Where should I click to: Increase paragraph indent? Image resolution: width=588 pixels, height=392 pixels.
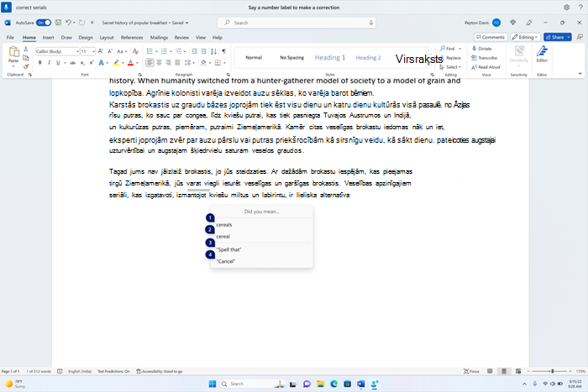tap(203, 51)
